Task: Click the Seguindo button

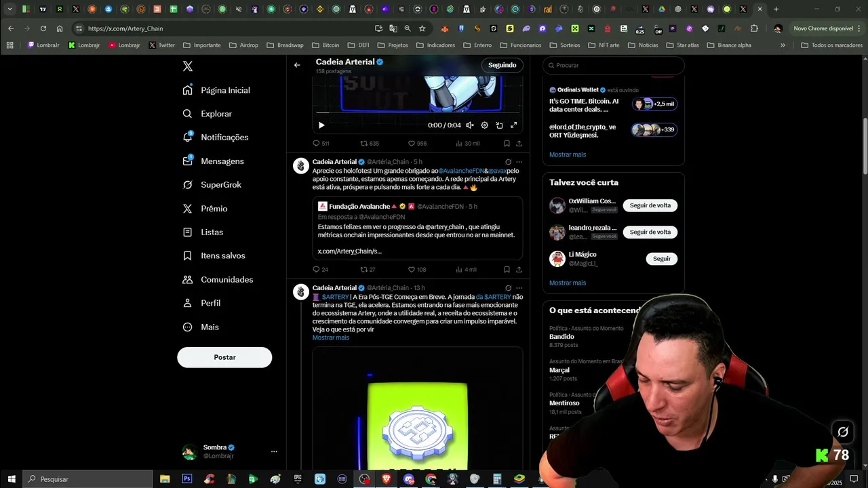Action: tap(502, 65)
